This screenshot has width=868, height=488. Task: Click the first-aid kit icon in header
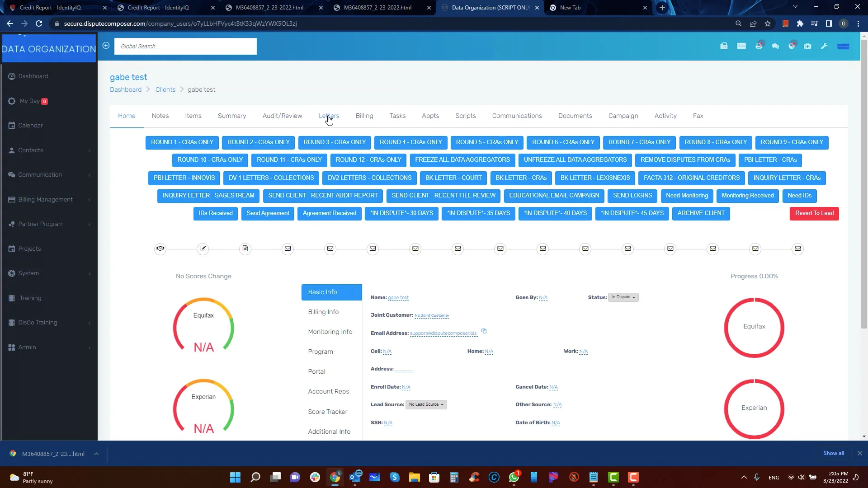(807, 46)
